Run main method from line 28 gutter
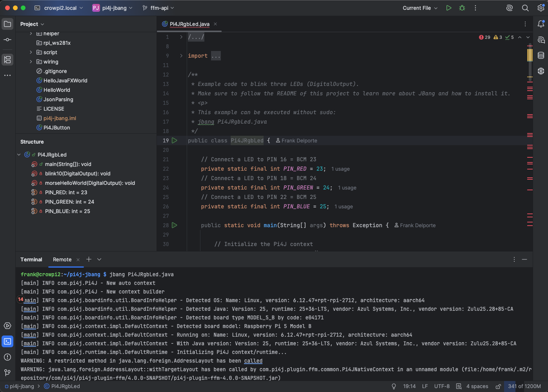Image resolution: width=548 pixels, height=392 pixels. pyautogui.click(x=175, y=225)
